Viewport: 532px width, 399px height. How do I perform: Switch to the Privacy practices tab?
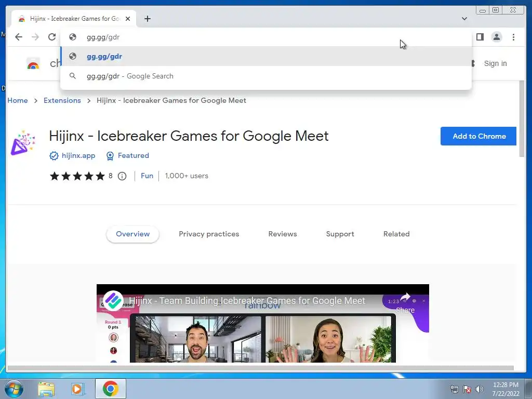pos(209,234)
